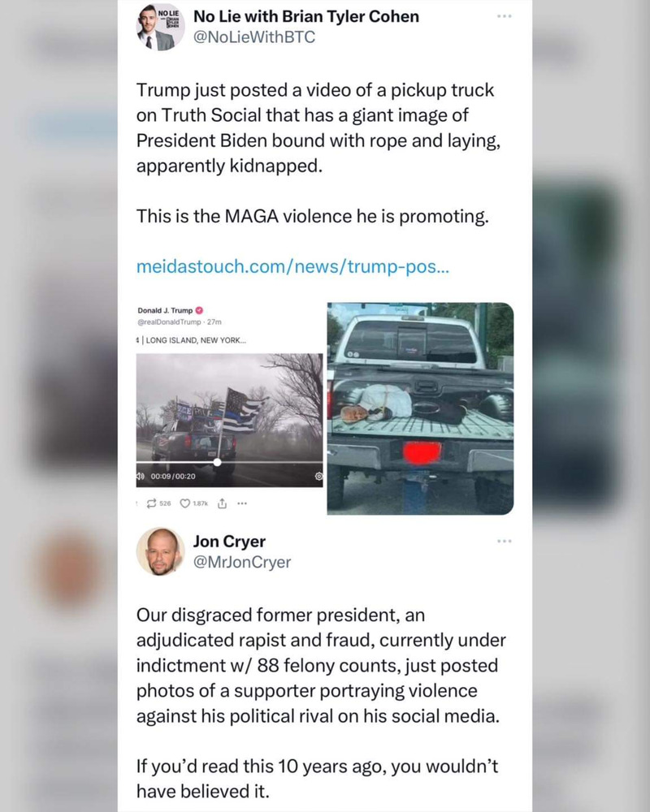The image size is (650, 812).
Task: Click Jon Cryer's profile avatar
Action: 160,552
